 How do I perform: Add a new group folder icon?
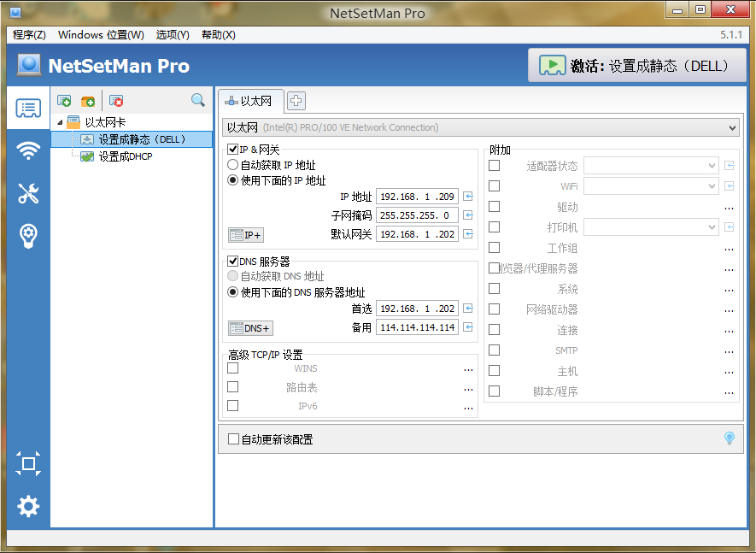(x=88, y=100)
